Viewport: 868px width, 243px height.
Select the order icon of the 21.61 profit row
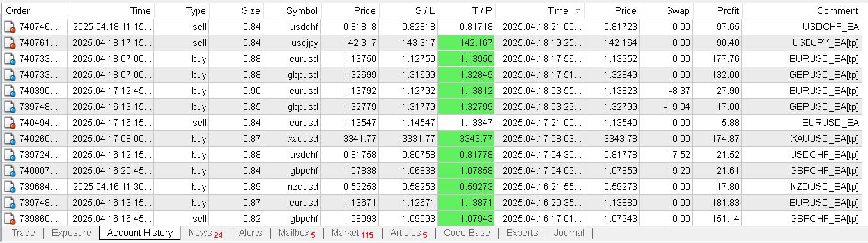coord(10,171)
